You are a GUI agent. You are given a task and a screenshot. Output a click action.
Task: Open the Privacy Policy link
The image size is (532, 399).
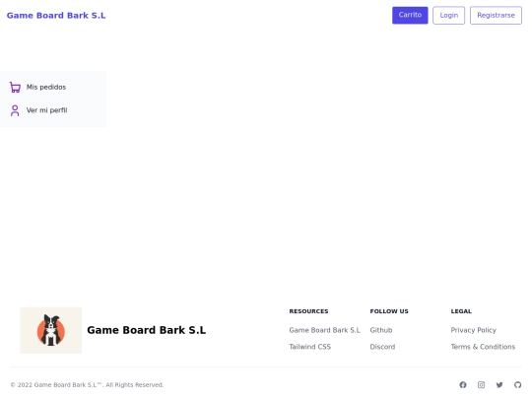pos(473,330)
